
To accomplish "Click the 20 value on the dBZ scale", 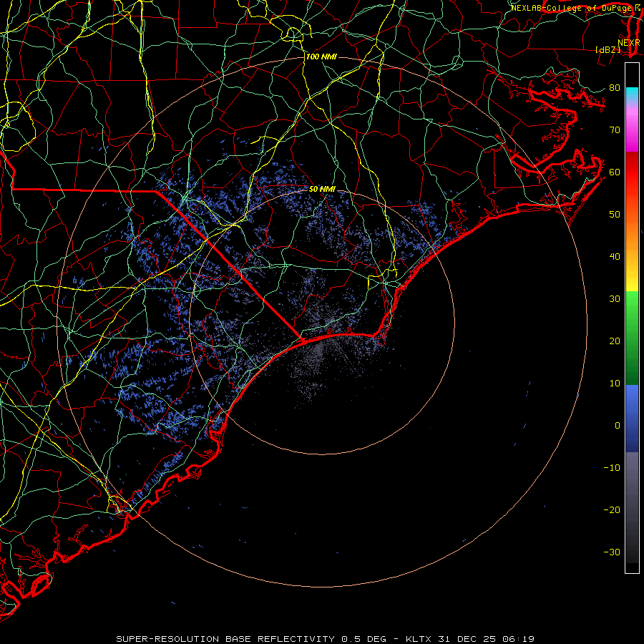I will pos(615,341).
